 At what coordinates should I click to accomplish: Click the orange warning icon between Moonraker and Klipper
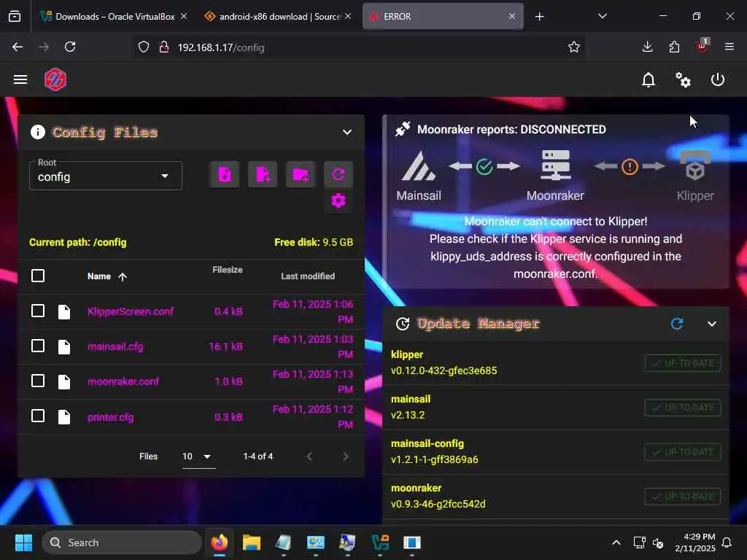(630, 167)
